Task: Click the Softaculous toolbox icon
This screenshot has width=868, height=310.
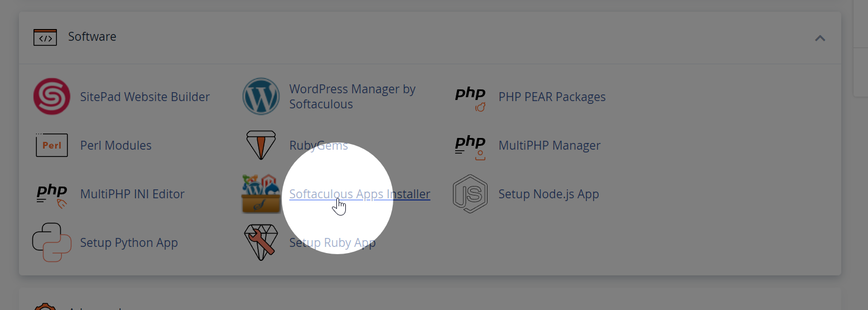Action: pos(261,194)
